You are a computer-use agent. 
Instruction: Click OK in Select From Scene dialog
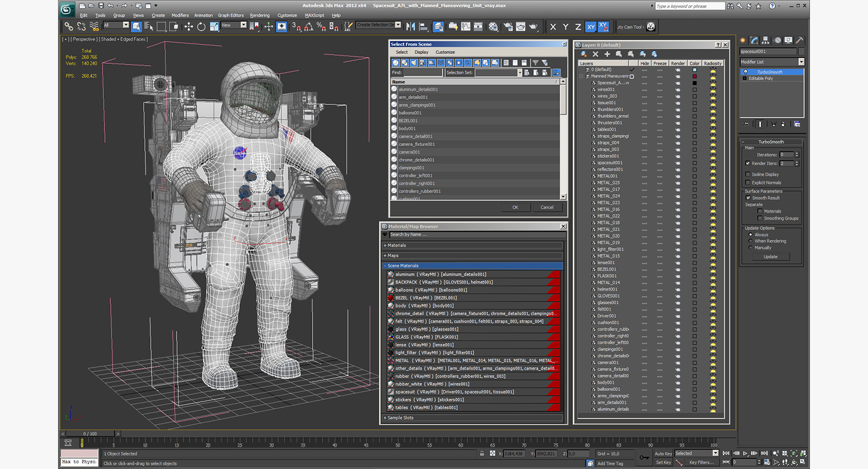516,207
